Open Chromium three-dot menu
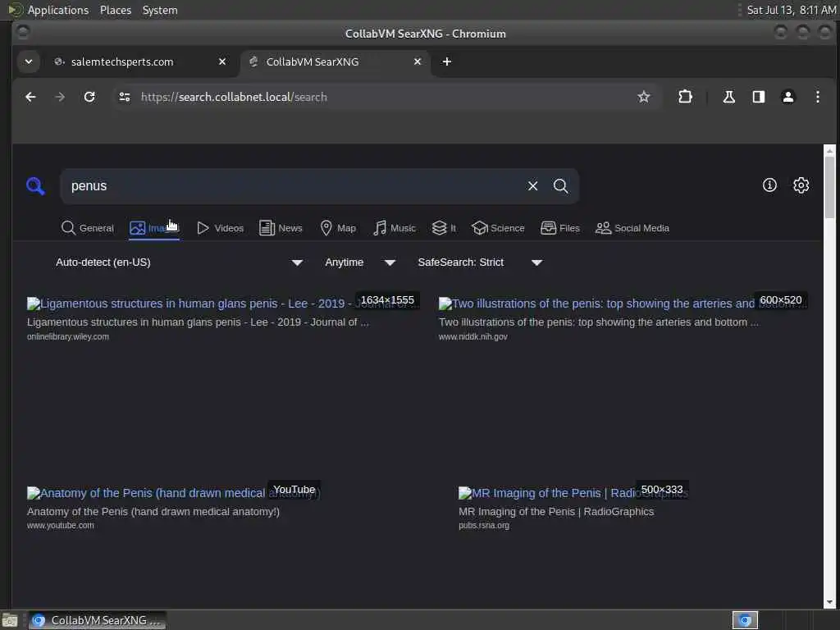 click(x=818, y=97)
